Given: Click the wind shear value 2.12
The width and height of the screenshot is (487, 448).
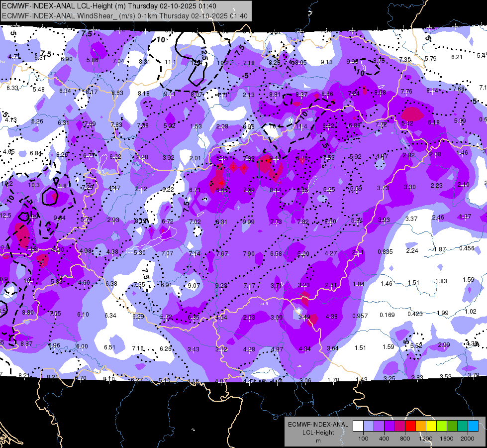Looking at the screenshot, I should click(141, 189).
